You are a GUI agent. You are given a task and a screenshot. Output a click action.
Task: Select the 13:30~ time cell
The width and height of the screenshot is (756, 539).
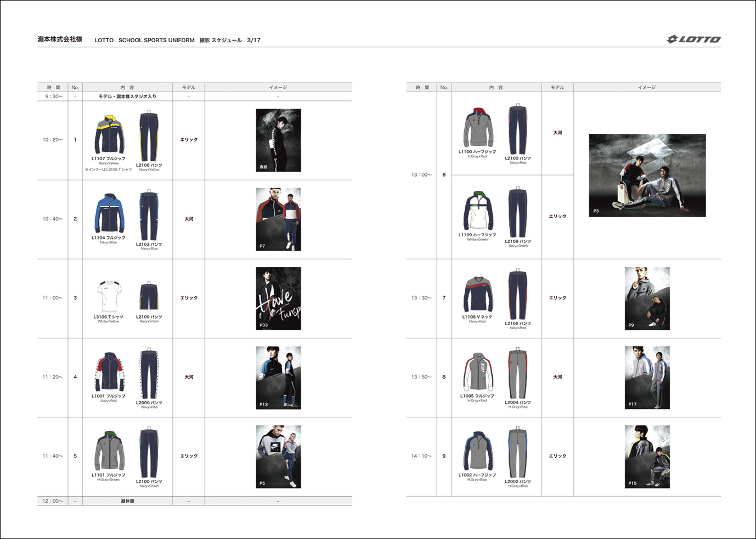point(421,298)
